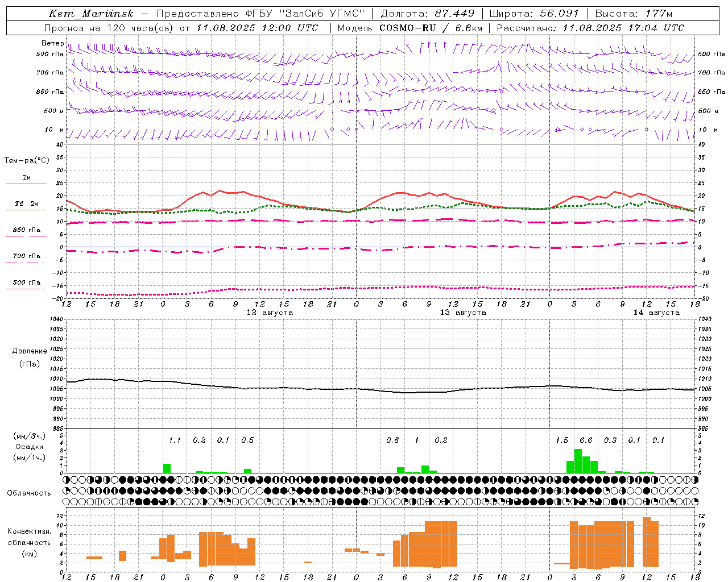The width and height of the screenshot is (728, 582).
Task: Select the 'Широта: 56.091' latitude text
Action: [534, 14]
